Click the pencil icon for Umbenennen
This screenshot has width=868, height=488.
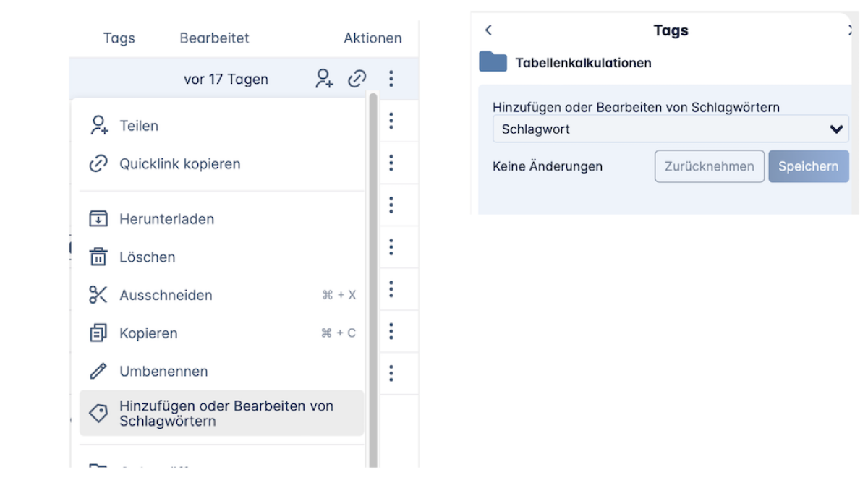coord(98,372)
